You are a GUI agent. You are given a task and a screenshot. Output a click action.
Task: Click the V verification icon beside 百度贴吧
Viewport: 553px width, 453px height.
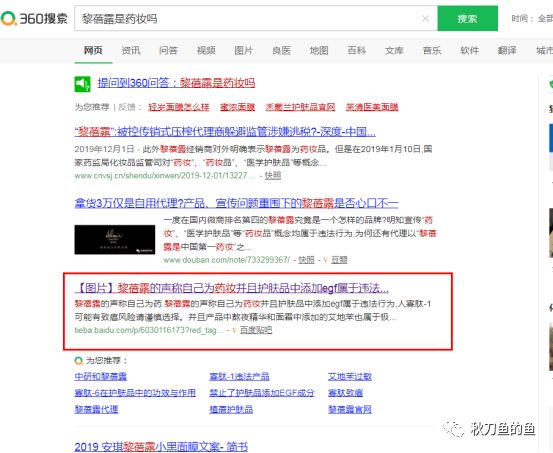234,331
